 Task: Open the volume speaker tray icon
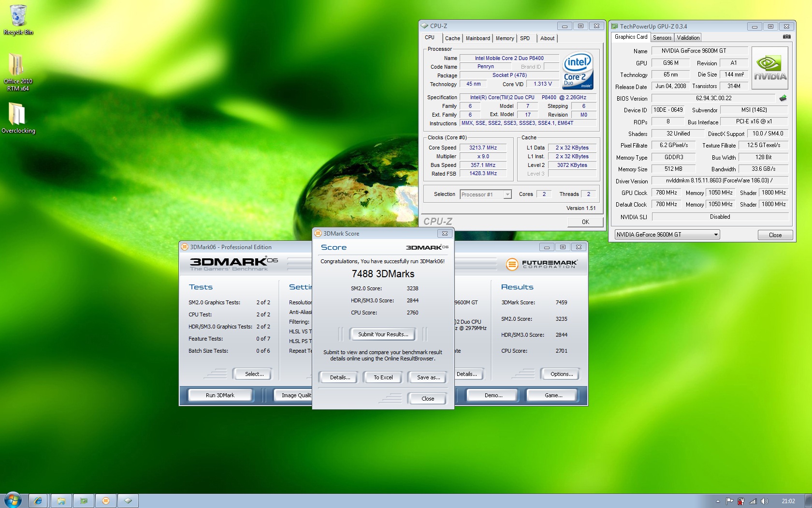click(764, 501)
